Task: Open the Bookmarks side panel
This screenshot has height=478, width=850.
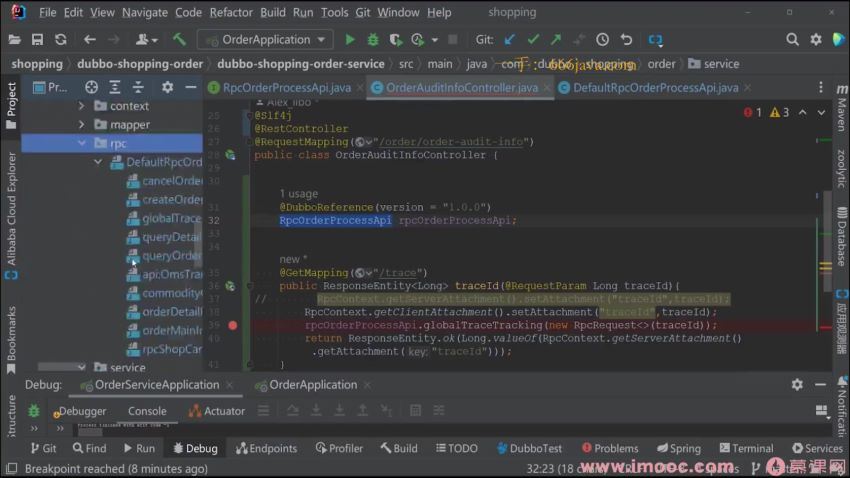Action: pos(11,340)
